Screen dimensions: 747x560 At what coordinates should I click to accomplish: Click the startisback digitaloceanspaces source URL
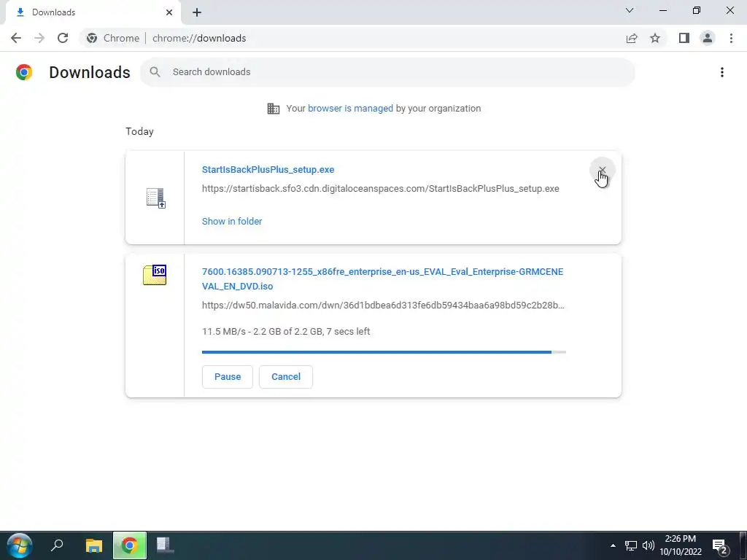click(x=381, y=189)
